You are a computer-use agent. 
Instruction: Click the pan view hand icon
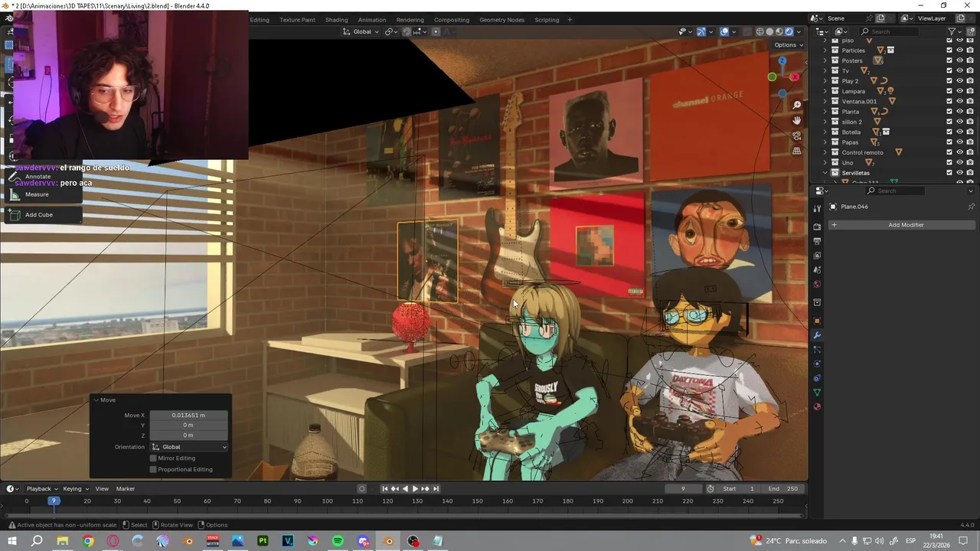point(797,120)
